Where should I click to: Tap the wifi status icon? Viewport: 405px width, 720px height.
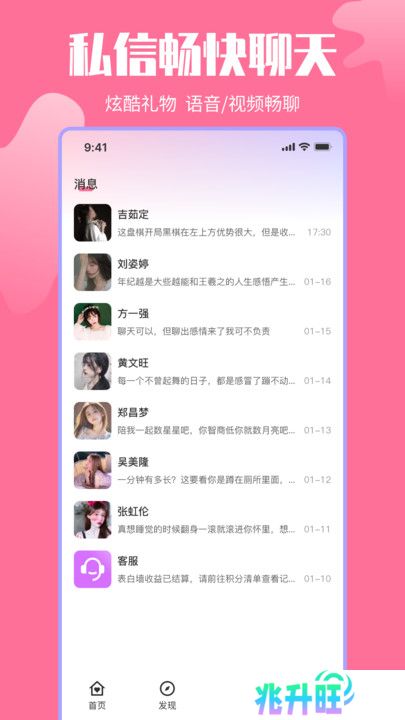[304, 147]
